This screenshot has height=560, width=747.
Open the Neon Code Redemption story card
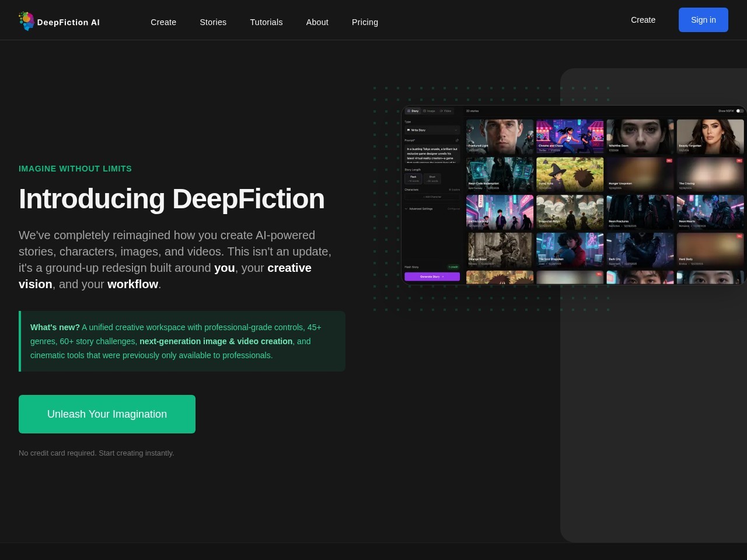(x=500, y=174)
